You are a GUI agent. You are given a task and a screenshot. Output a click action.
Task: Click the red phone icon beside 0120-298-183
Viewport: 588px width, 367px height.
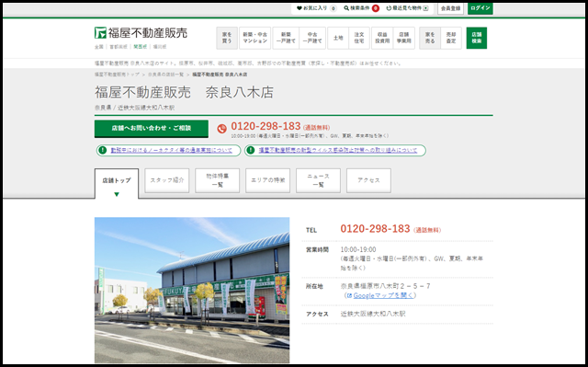pyautogui.click(x=222, y=129)
